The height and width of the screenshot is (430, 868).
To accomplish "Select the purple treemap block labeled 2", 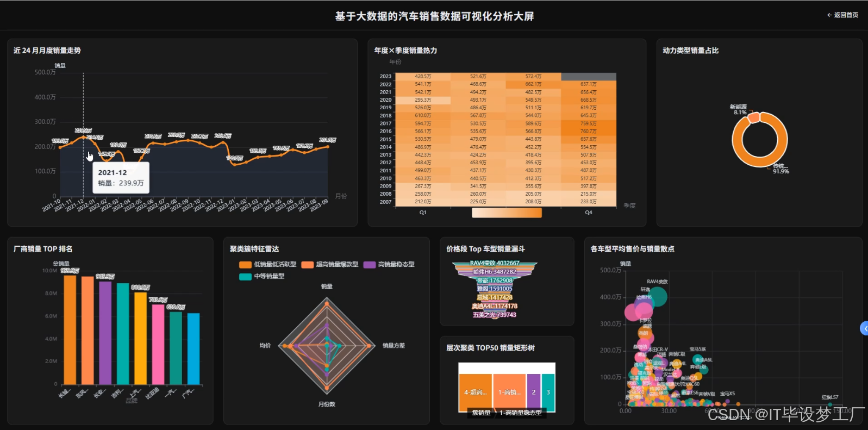I will click(534, 392).
